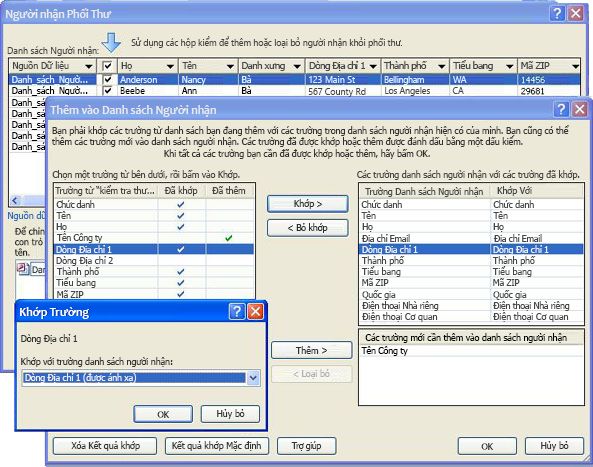593x467 pixels.
Task: Open Dòng Địa chỉ 1 column dropdown
Action: pos(373,67)
